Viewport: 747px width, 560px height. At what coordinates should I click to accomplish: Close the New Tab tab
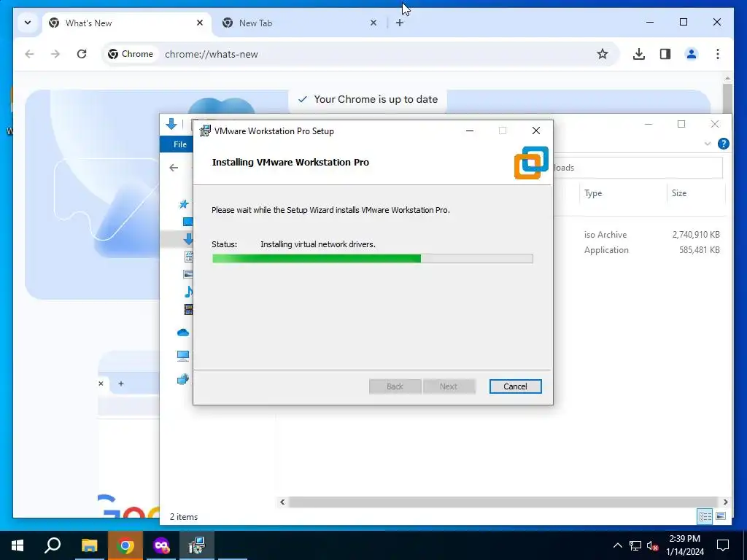[x=373, y=23]
